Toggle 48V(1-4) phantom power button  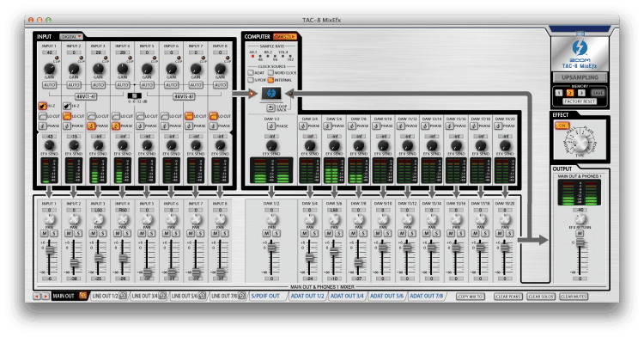[x=86, y=96]
